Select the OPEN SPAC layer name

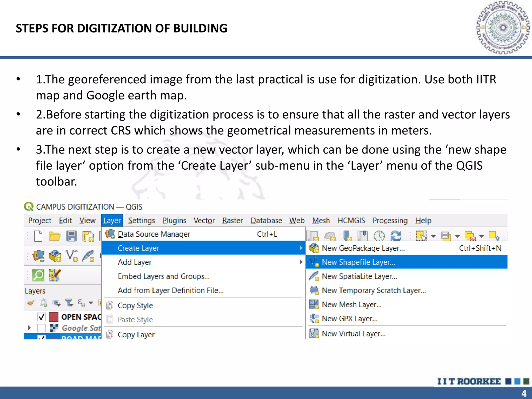pos(81,317)
